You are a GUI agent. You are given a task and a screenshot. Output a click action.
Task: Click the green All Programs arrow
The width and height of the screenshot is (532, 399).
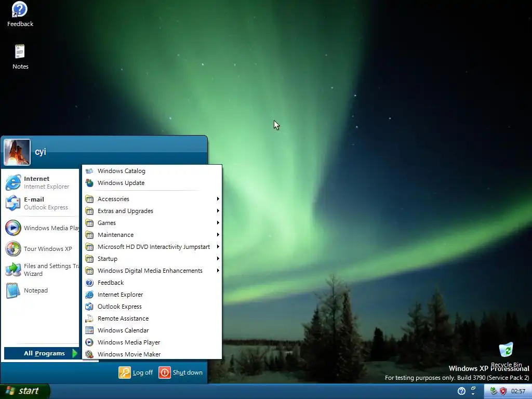[x=75, y=353]
